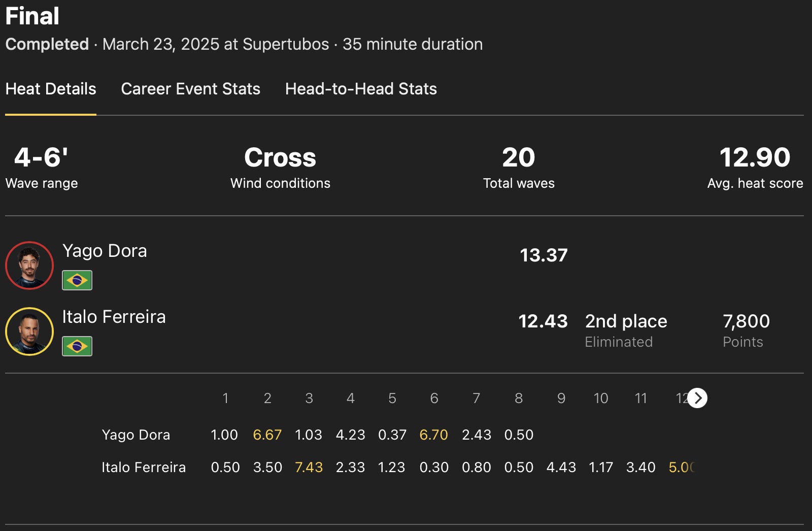The height and width of the screenshot is (531, 812).
Task: Click Yago Dora's 13.37 heat total
Action: click(x=544, y=255)
